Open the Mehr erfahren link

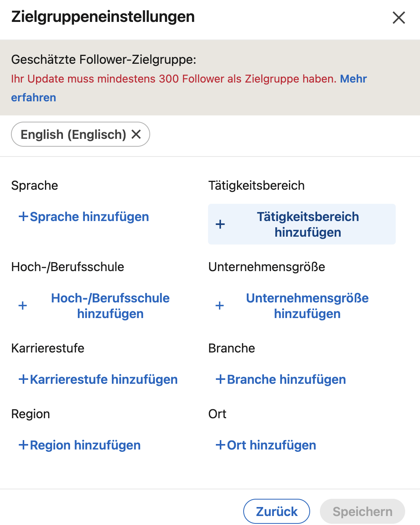pos(189,88)
